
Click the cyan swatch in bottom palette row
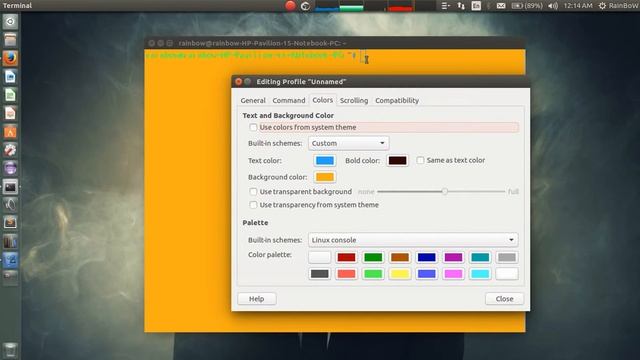(480, 273)
